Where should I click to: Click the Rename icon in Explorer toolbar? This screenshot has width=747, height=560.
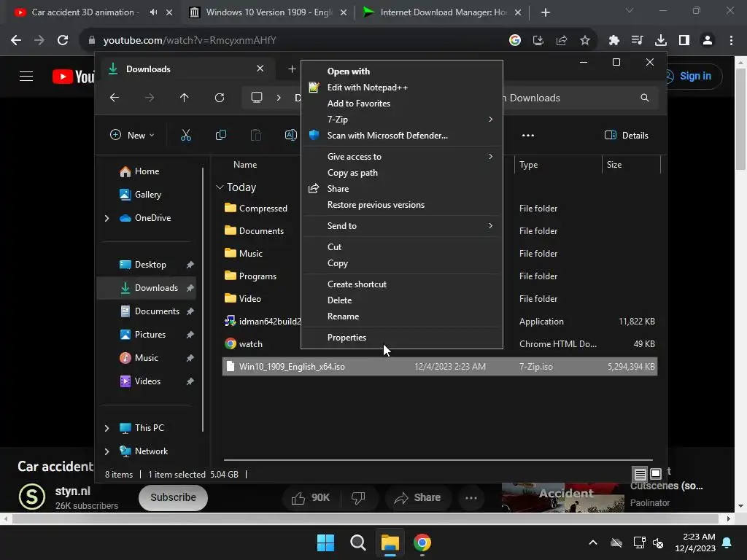(x=290, y=135)
